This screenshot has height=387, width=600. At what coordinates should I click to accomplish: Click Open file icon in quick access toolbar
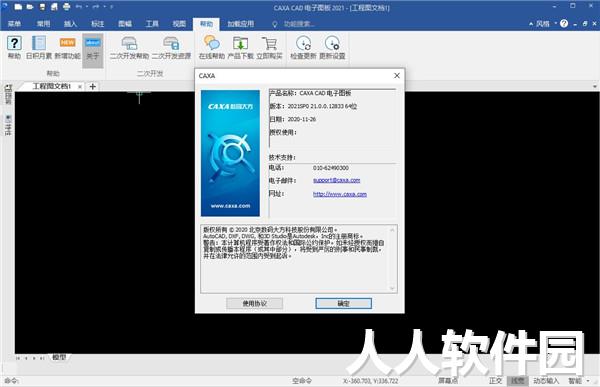(30, 7)
